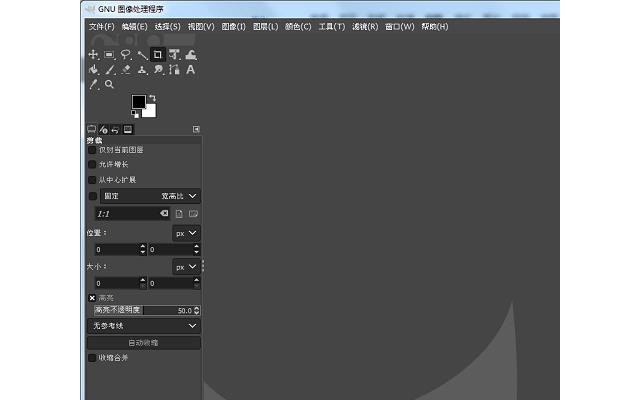Select the Move tool

pos(93,55)
